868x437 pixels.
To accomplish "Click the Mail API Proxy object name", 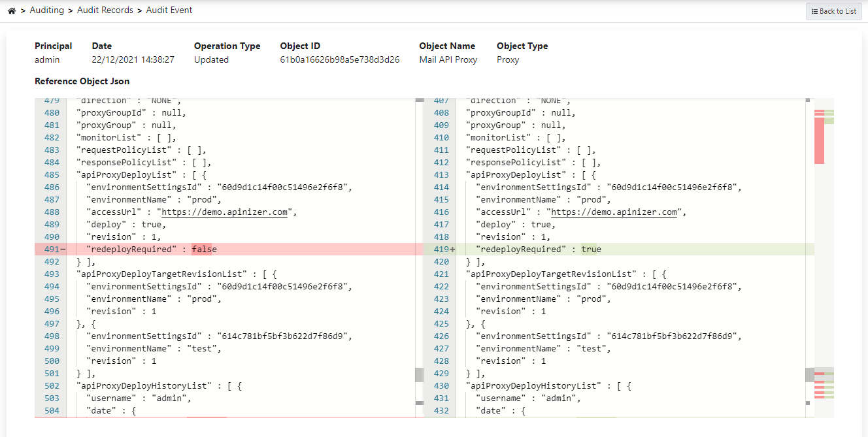I will [448, 60].
